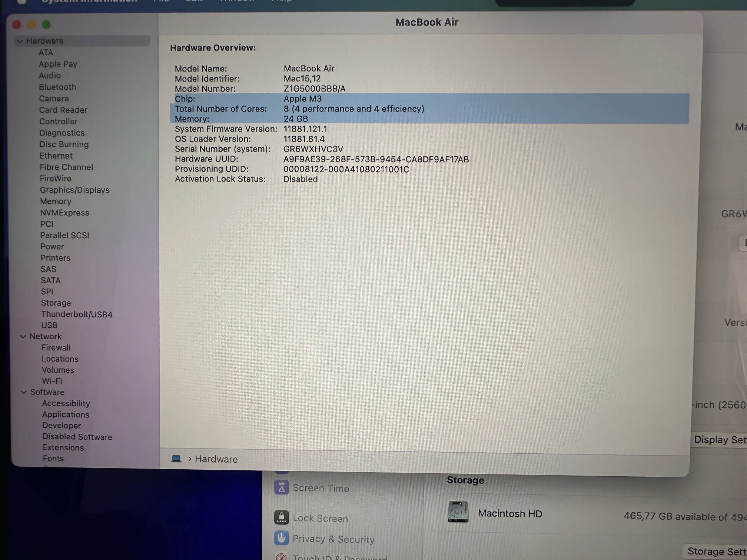747x560 pixels.
Task: Open Diagnostics in hardware list
Action: click(x=62, y=133)
